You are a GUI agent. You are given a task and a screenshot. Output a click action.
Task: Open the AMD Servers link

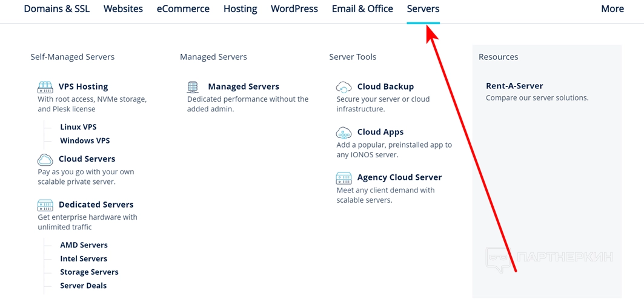[x=84, y=245]
